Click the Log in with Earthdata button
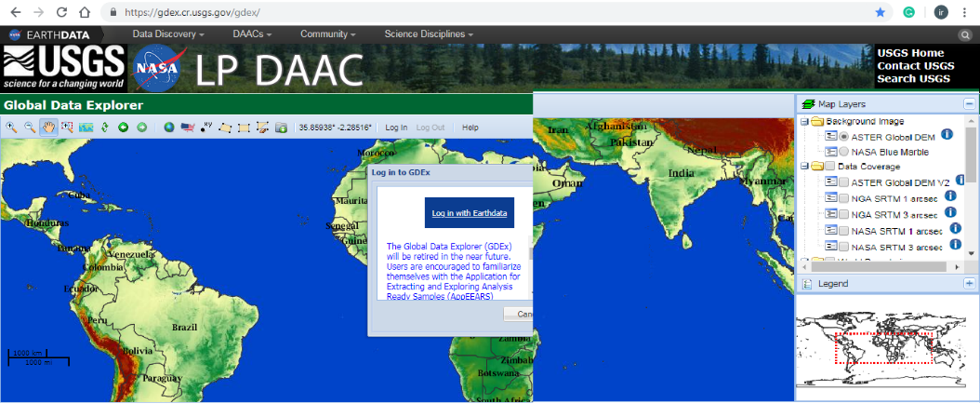980x417 pixels. (x=470, y=213)
